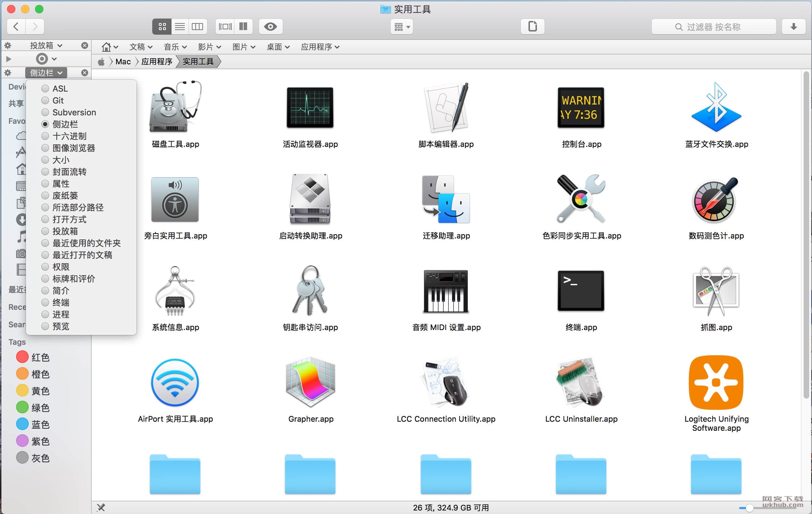Select the 图像浏览器 radio option
Image resolution: width=812 pixels, height=514 pixels.
(45, 148)
